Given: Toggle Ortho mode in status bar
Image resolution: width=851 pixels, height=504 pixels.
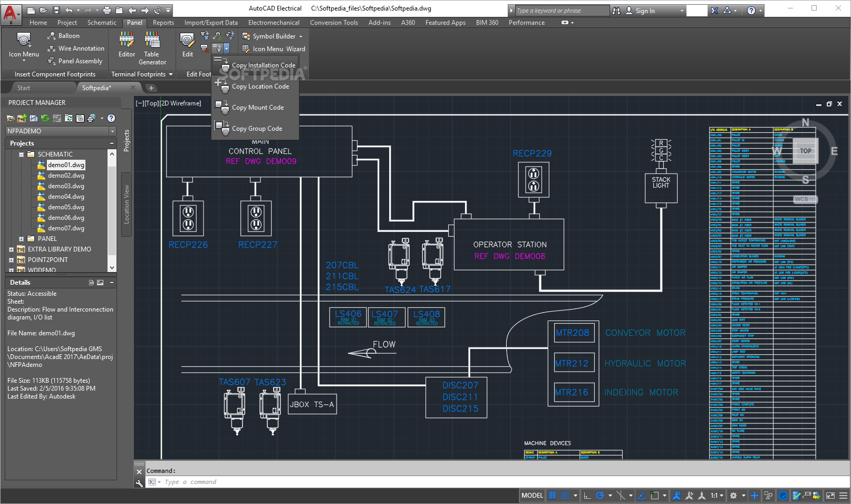Looking at the screenshot, I should [x=587, y=496].
